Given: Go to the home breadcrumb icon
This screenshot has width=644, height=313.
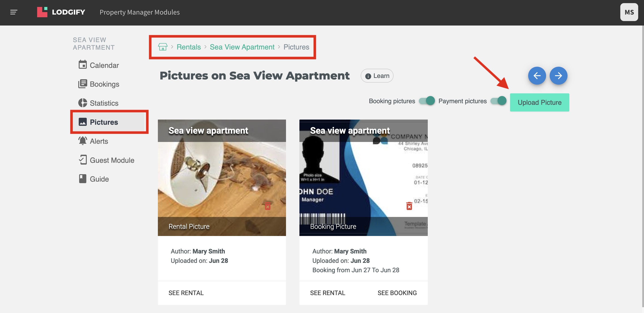Looking at the screenshot, I should pos(163,47).
